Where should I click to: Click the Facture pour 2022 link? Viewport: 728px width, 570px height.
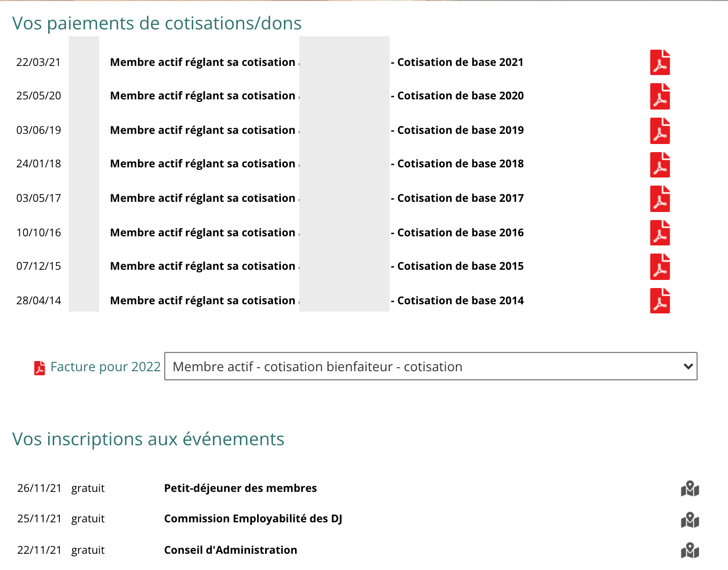105,367
